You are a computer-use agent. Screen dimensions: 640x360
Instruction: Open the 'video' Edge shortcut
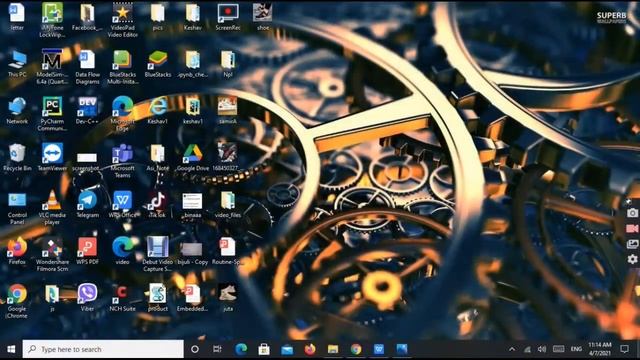(122, 251)
